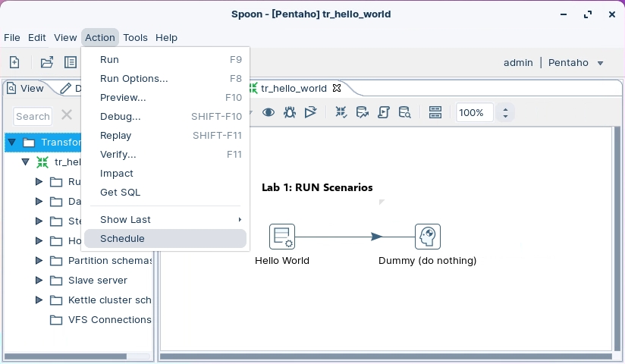Choose Schedule from the Action menu
Viewport: 625px width, 364px height.
pos(165,238)
